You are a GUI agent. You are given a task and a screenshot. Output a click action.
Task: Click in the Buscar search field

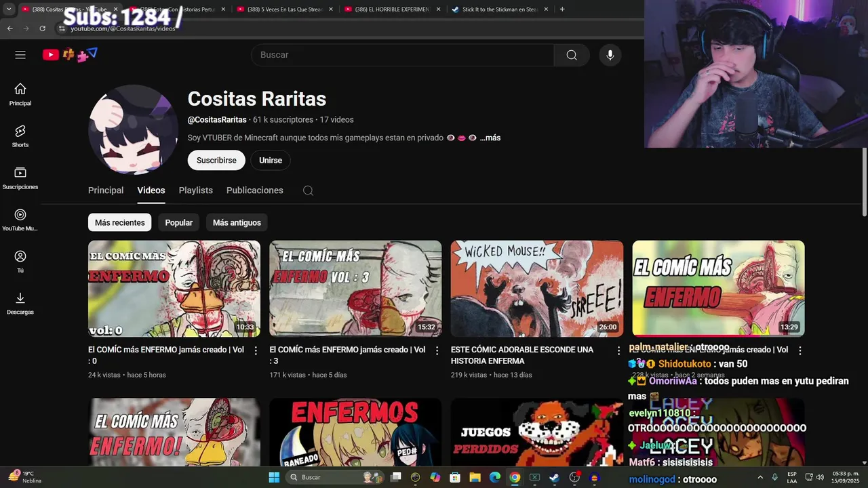click(x=402, y=55)
